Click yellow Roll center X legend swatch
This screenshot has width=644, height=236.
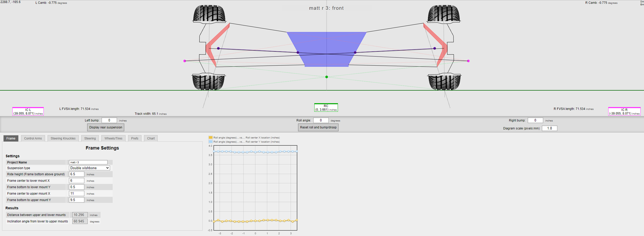[211, 138]
